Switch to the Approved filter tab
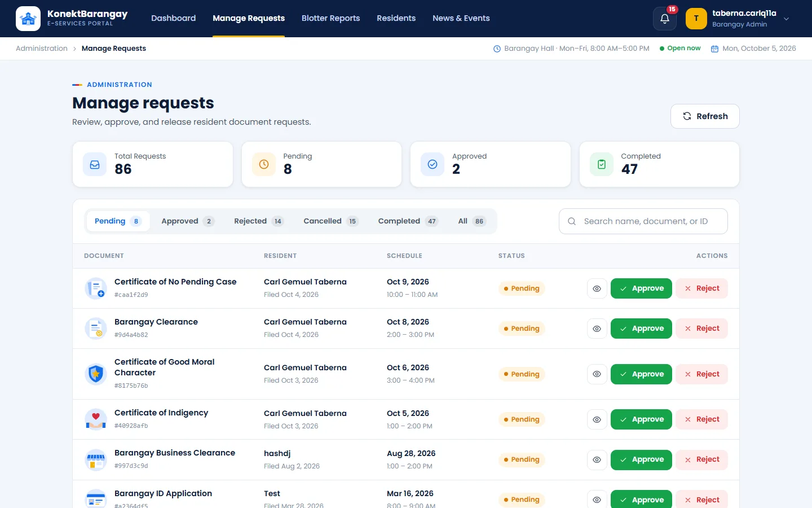 click(188, 221)
